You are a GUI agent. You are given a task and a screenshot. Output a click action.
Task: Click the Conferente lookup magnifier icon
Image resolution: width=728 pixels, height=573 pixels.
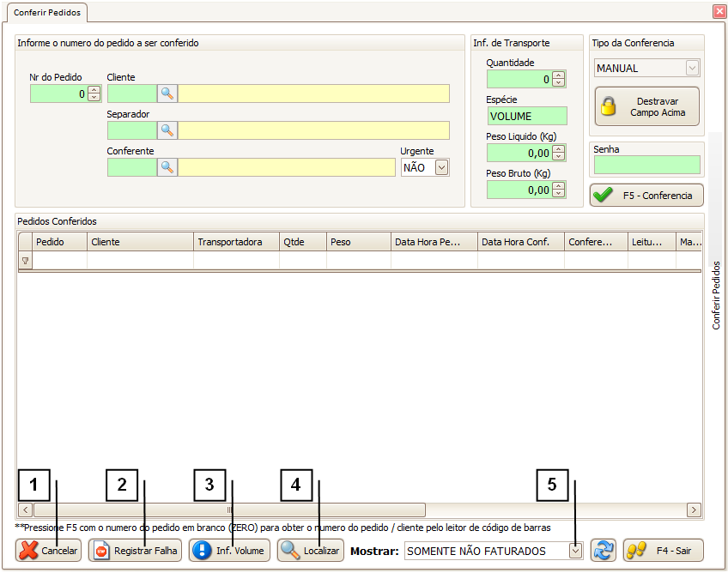pyautogui.click(x=167, y=167)
